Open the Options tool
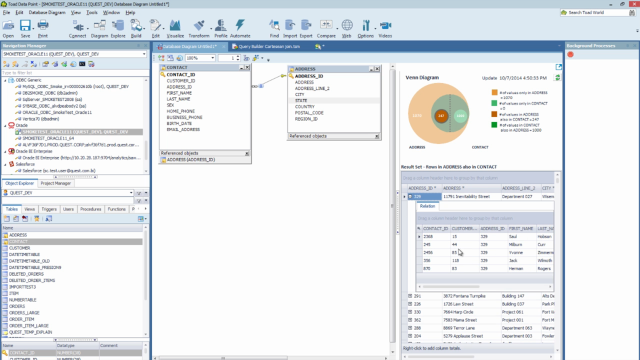This screenshot has width=640, height=360. click(x=366, y=29)
